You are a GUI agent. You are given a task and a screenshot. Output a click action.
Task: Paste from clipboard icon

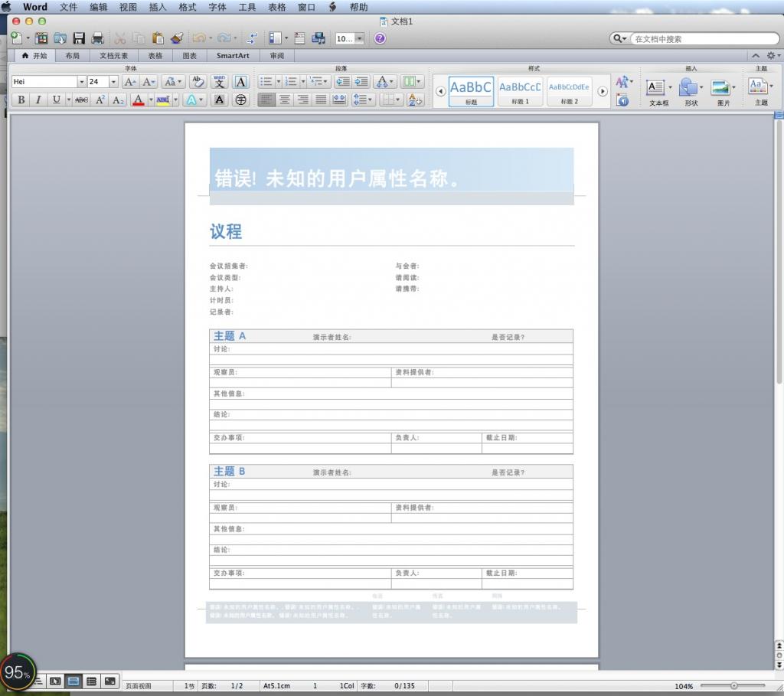(158, 38)
